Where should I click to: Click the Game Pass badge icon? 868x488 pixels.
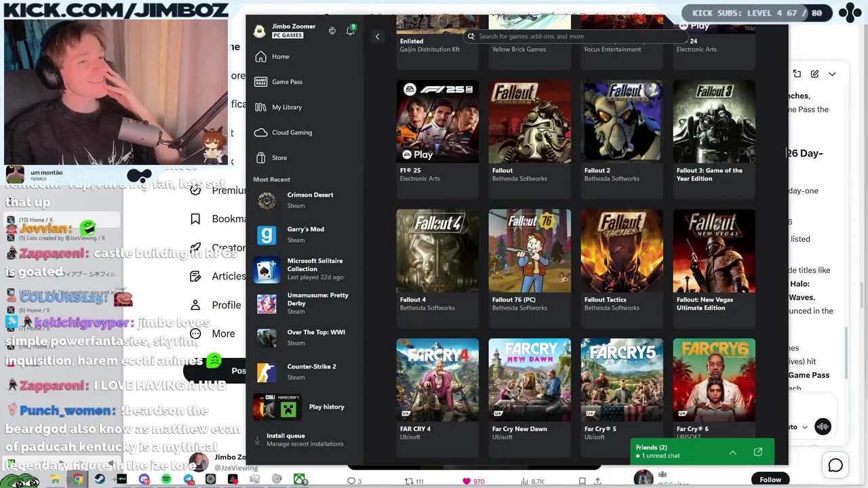pos(260,82)
